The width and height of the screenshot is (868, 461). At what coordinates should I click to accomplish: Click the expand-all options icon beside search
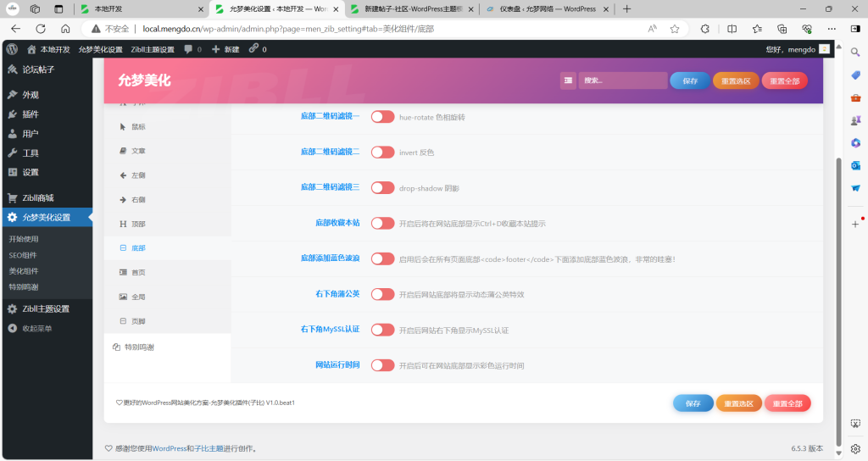568,81
